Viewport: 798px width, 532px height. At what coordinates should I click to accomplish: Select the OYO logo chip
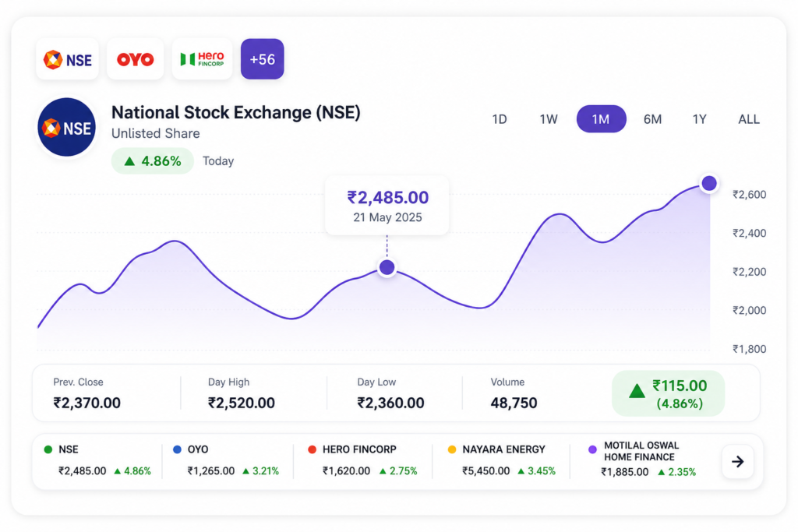click(x=136, y=59)
